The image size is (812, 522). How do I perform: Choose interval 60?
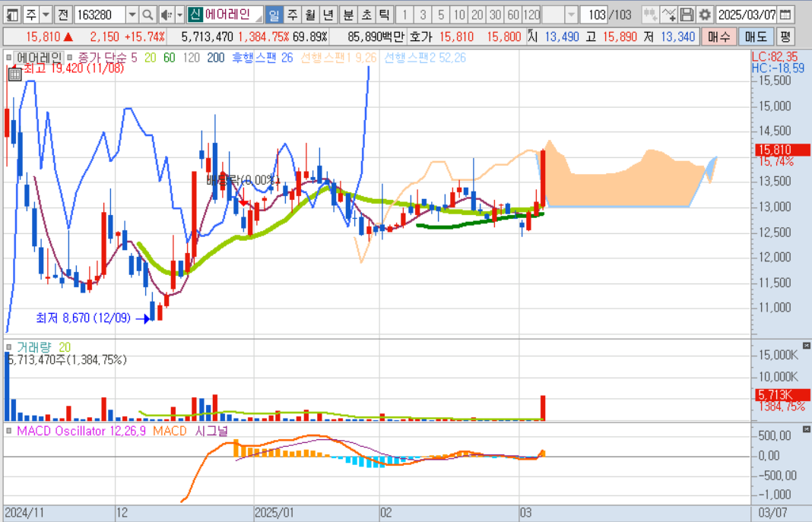(514, 14)
